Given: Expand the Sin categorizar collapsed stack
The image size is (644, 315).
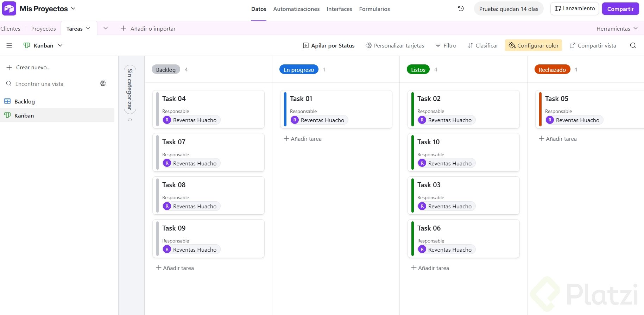Looking at the screenshot, I should (x=130, y=89).
